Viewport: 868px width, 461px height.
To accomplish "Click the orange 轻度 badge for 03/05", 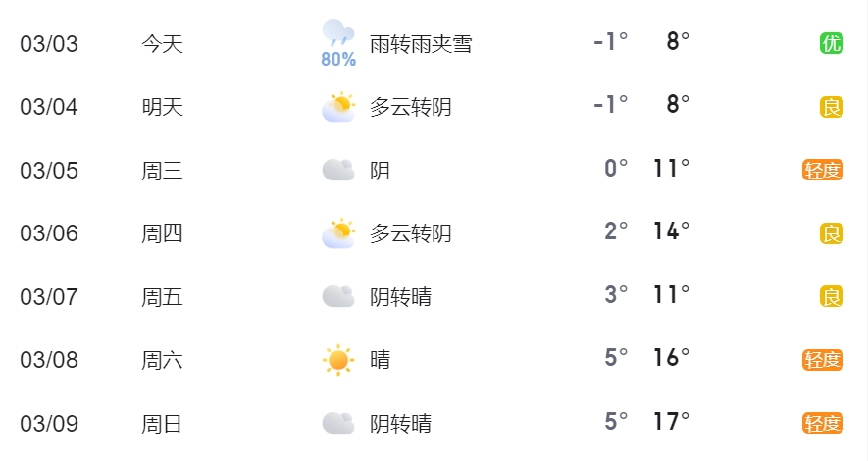I will 823,170.
